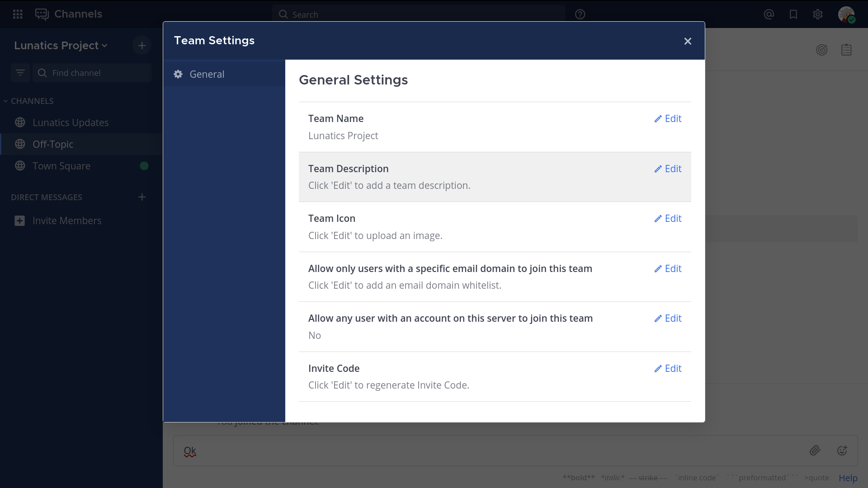Open recent mentions at-sign icon
Image resolution: width=868 pixels, height=488 pixels.
[x=769, y=14]
